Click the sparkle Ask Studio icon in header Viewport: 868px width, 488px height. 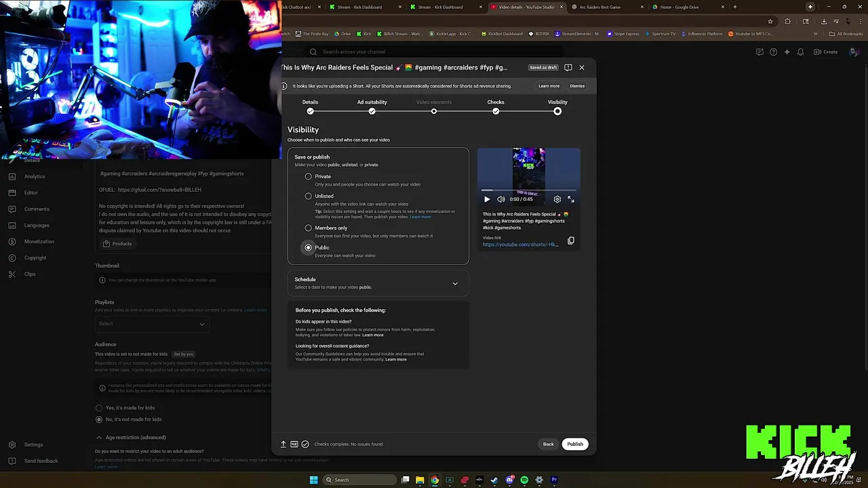(787, 52)
